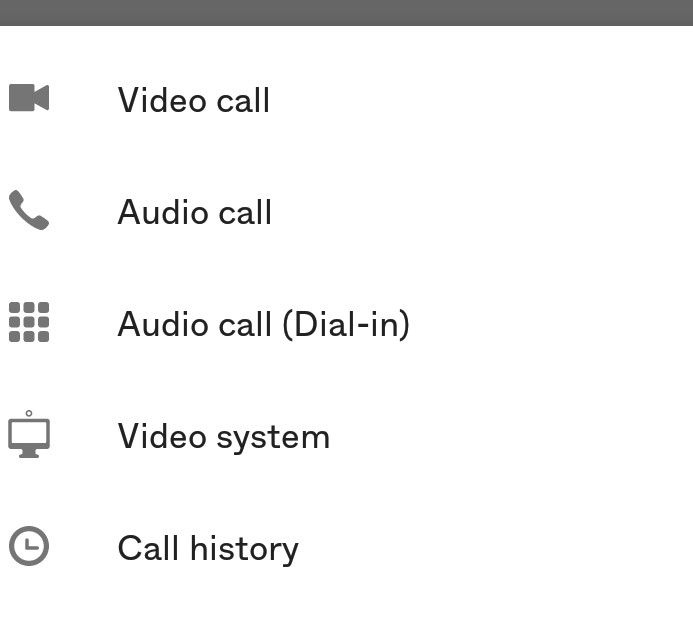This screenshot has width=693, height=617.
Task: Select the camcorder glyph beside Video call
Action: click(29, 98)
